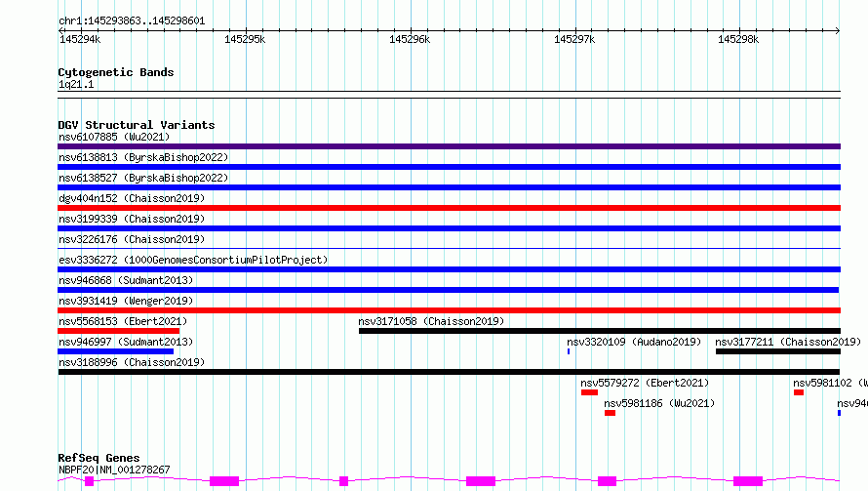Select the nsv5981186 (Wu2021) red block

click(x=610, y=413)
